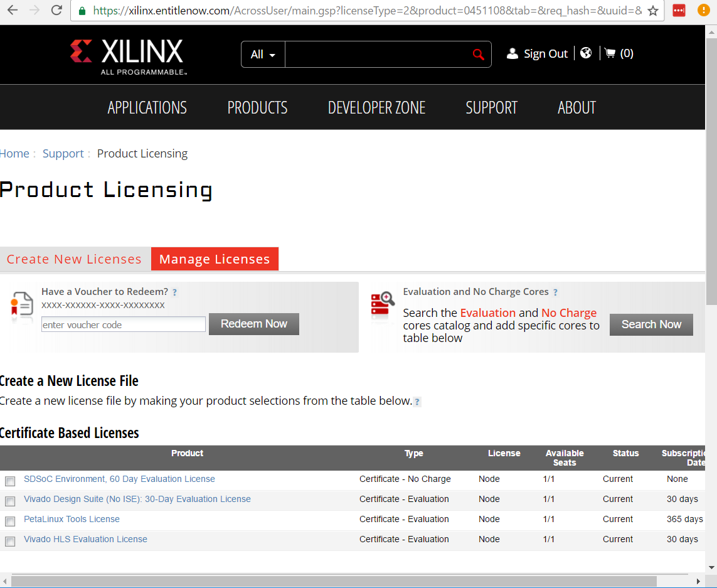Click the vertical scrollbar thumb
The height and width of the screenshot is (588, 717).
tap(711, 171)
